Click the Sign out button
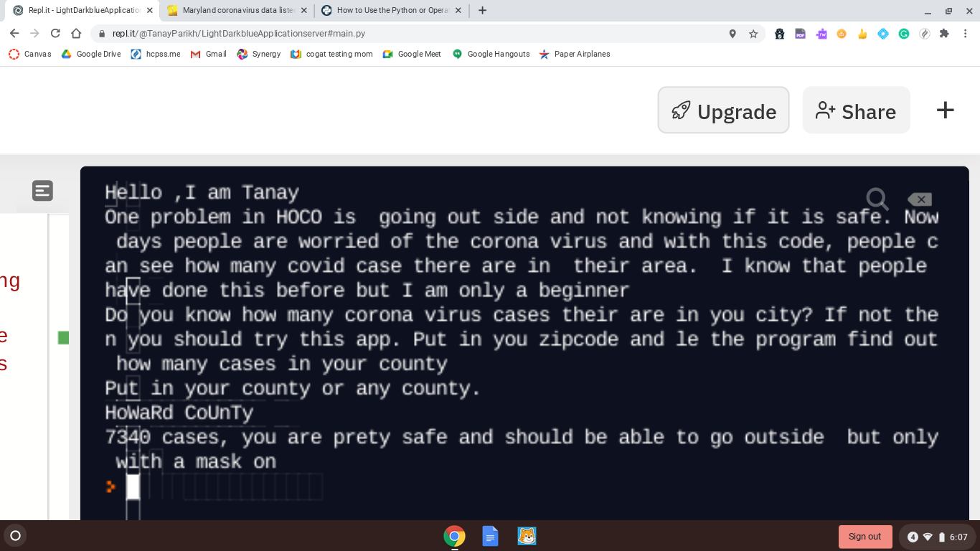 865,537
